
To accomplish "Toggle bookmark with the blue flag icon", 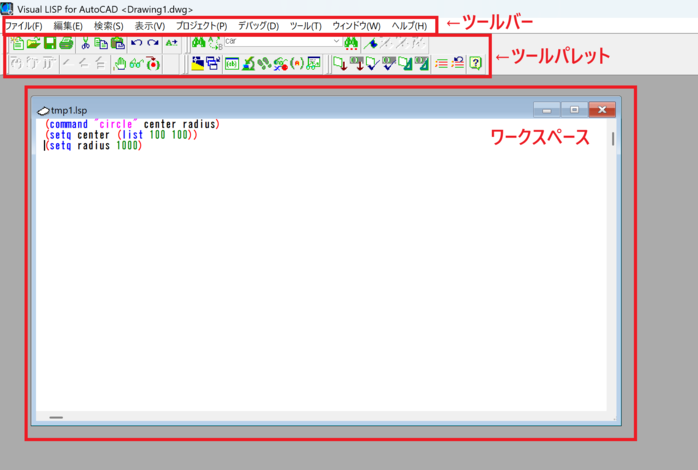I will coord(370,43).
